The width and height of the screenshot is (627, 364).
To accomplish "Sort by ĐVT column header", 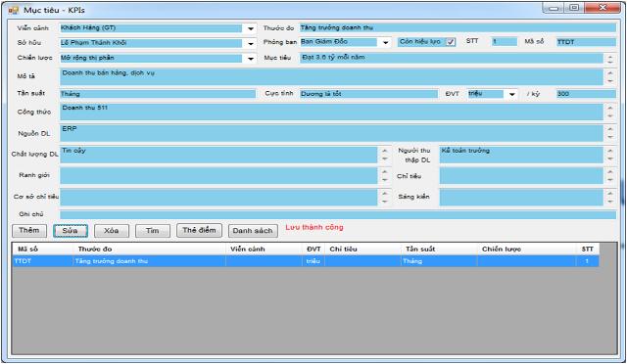I will (x=313, y=249).
